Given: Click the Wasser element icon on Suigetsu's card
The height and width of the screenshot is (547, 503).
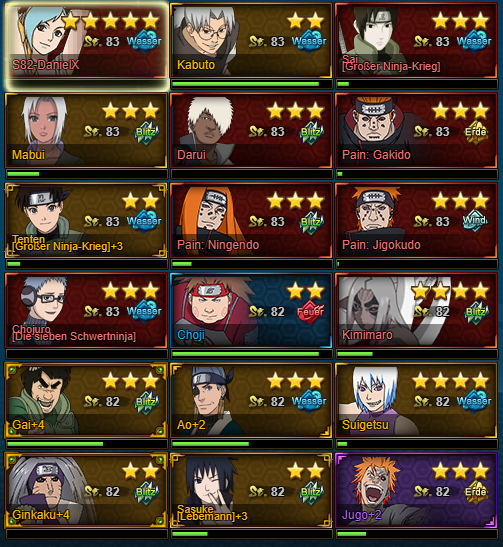Looking at the screenshot, I should 474,401.
